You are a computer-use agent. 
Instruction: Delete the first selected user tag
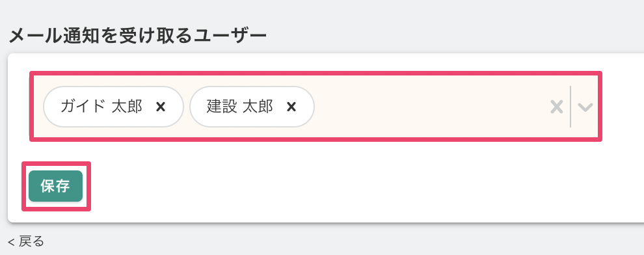click(x=161, y=107)
